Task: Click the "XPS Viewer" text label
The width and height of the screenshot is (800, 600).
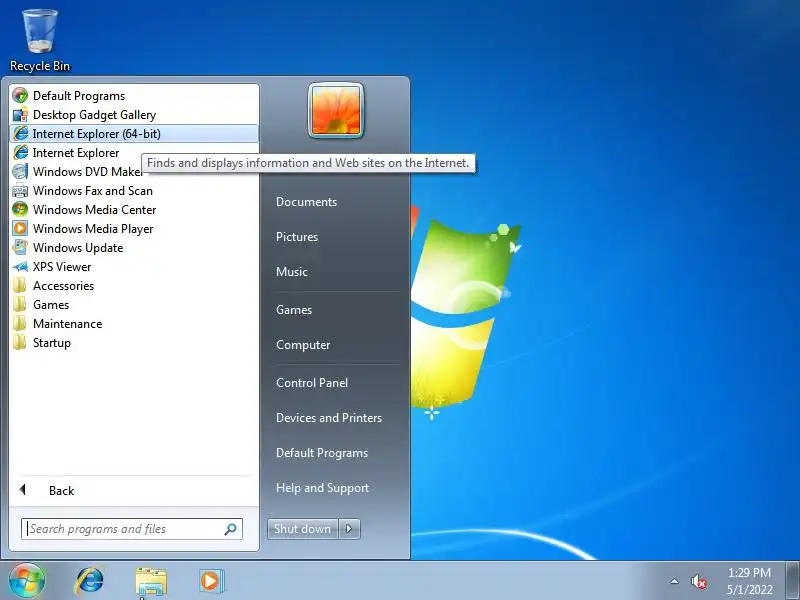Action: pyautogui.click(x=62, y=267)
